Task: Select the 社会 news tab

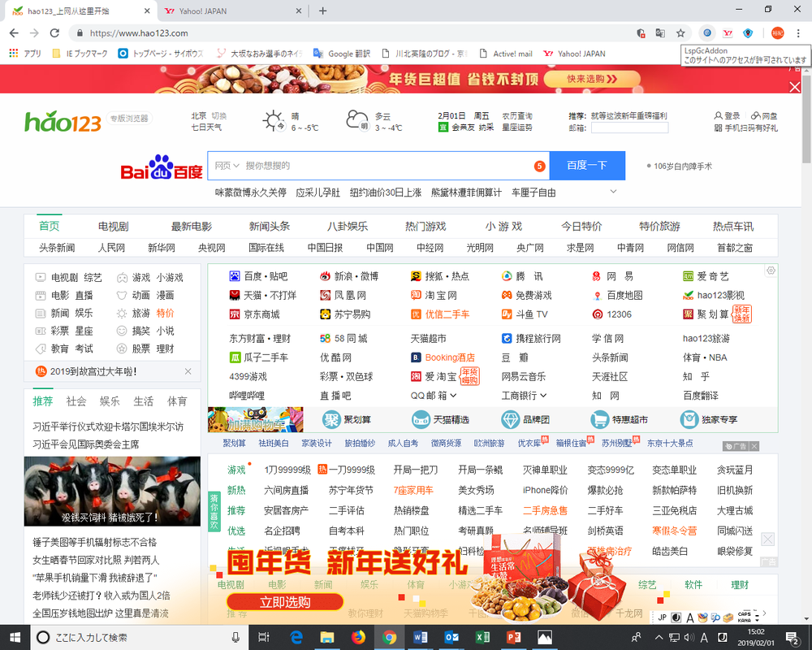Action: [x=76, y=401]
